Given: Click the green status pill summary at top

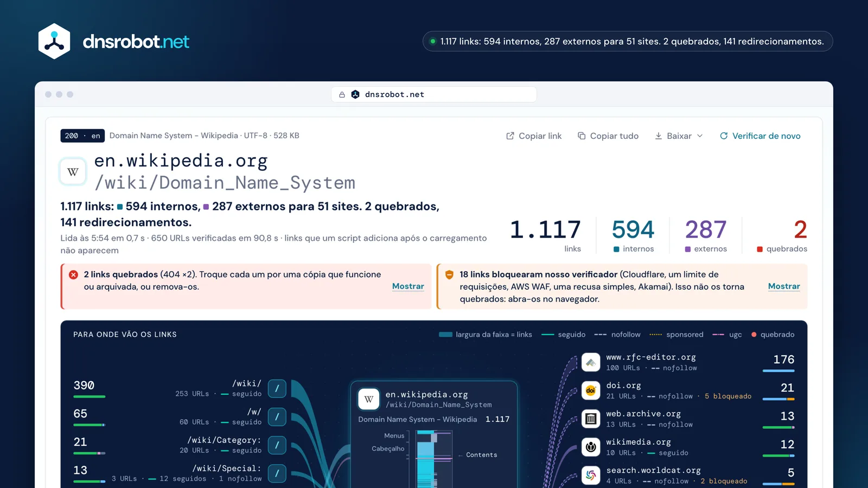Looking at the screenshot, I should pos(628,41).
